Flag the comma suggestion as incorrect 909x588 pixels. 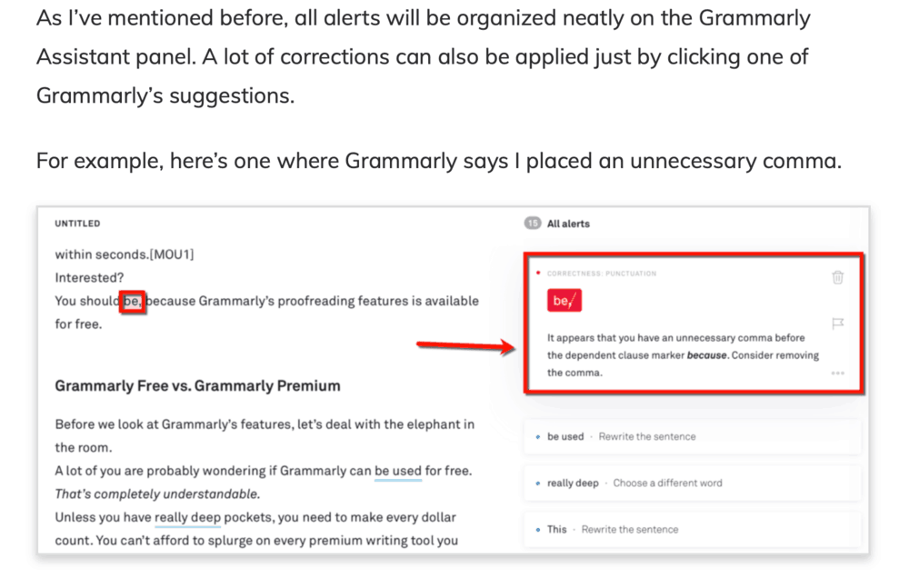tap(838, 324)
